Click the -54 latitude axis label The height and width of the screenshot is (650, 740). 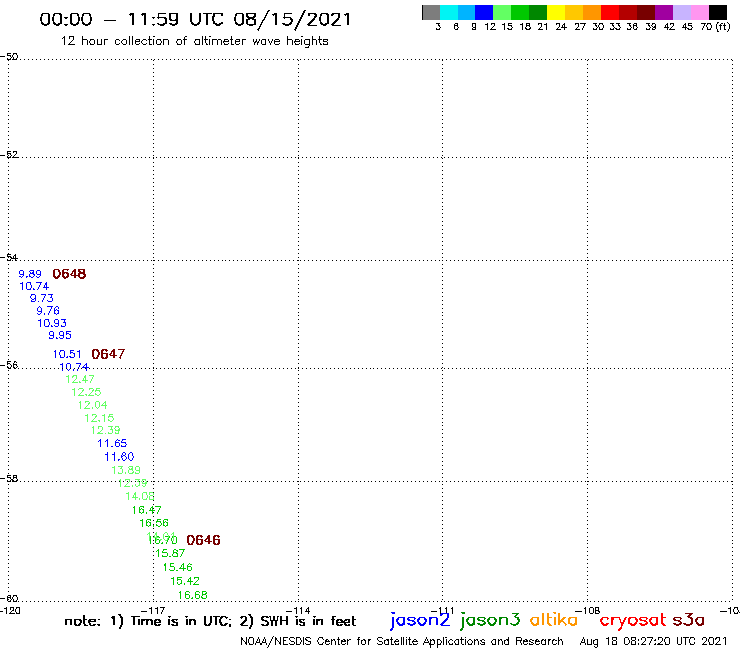click(x=9, y=257)
